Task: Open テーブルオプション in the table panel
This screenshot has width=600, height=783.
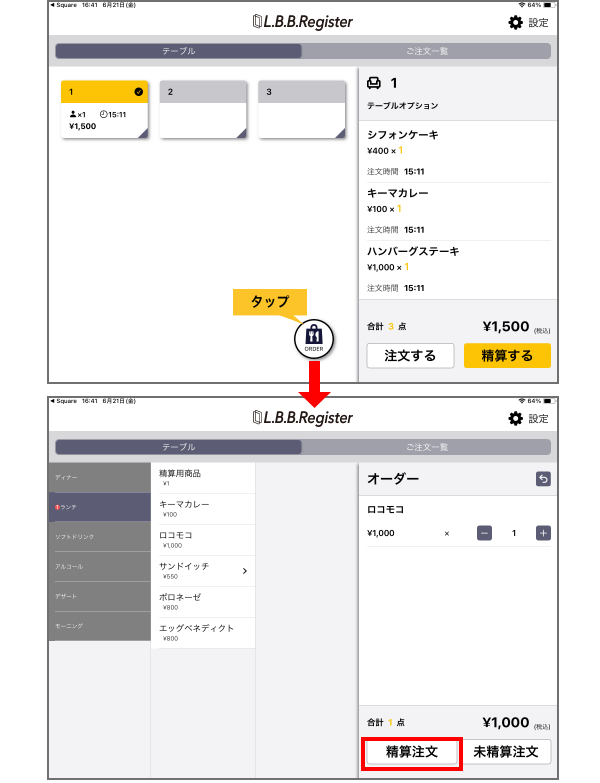Action: [402, 105]
